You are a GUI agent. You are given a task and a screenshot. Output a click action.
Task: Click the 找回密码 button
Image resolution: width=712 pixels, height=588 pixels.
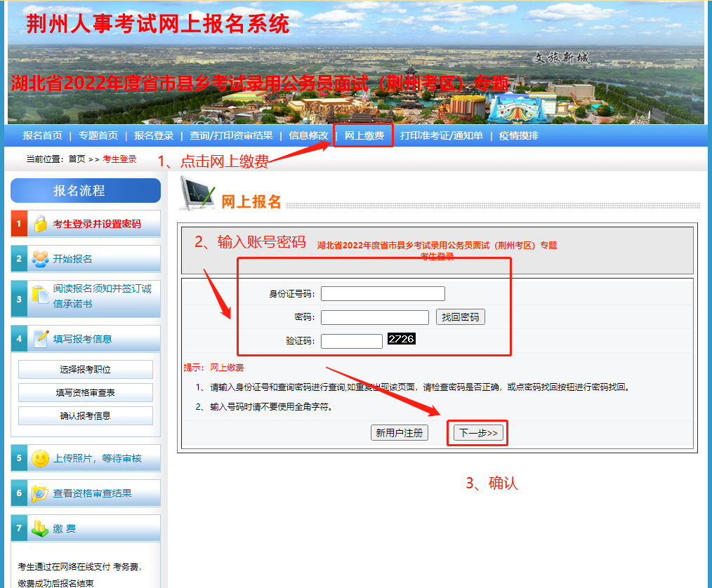click(460, 317)
